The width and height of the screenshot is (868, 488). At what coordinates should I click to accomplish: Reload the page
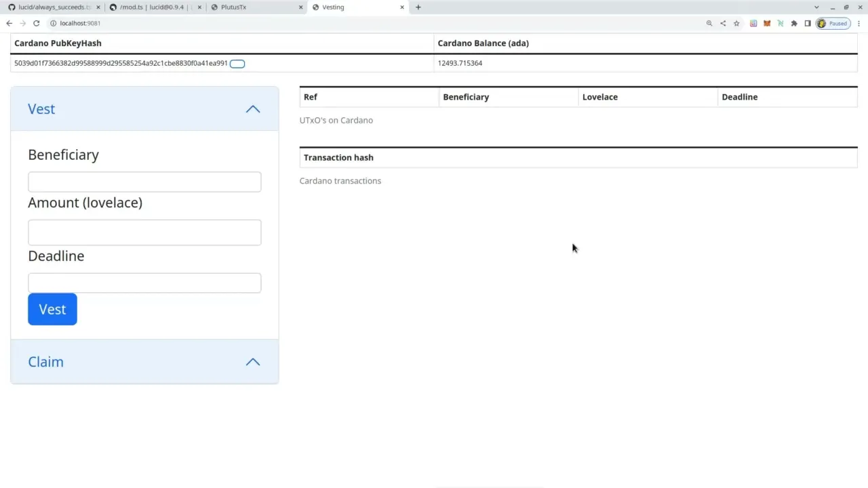tap(37, 23)
